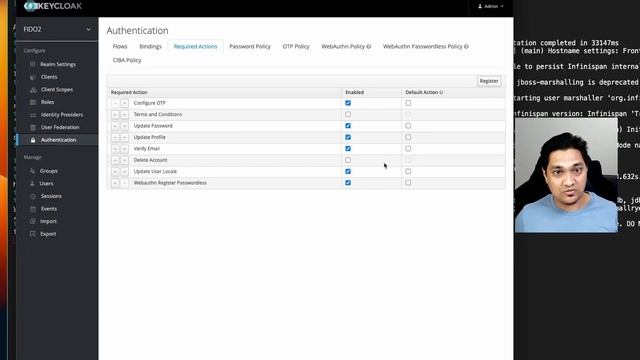Open Groups via its sidebar icon
The image size is (640, 360).
[x=32, y=171]
